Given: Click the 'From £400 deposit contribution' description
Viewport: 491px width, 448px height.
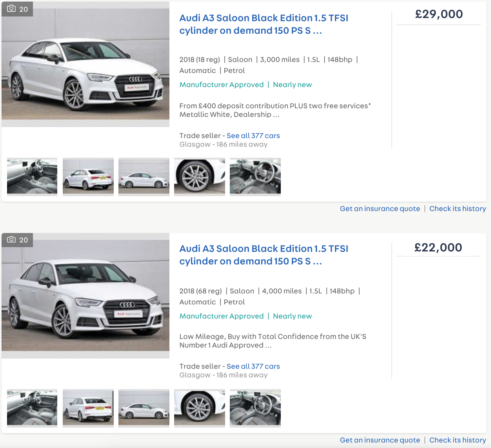Looking at the screenshot, I should pyautogui.click(x=275, y=110).
